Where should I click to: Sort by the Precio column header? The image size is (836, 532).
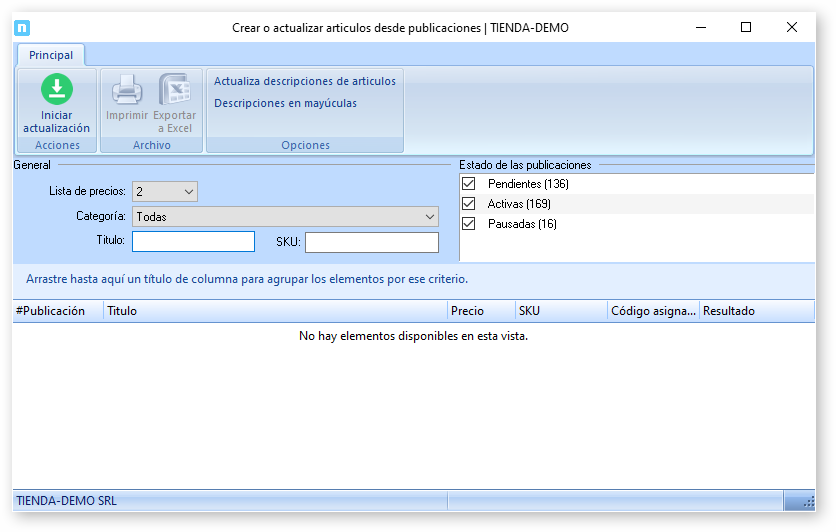[480, 311]
